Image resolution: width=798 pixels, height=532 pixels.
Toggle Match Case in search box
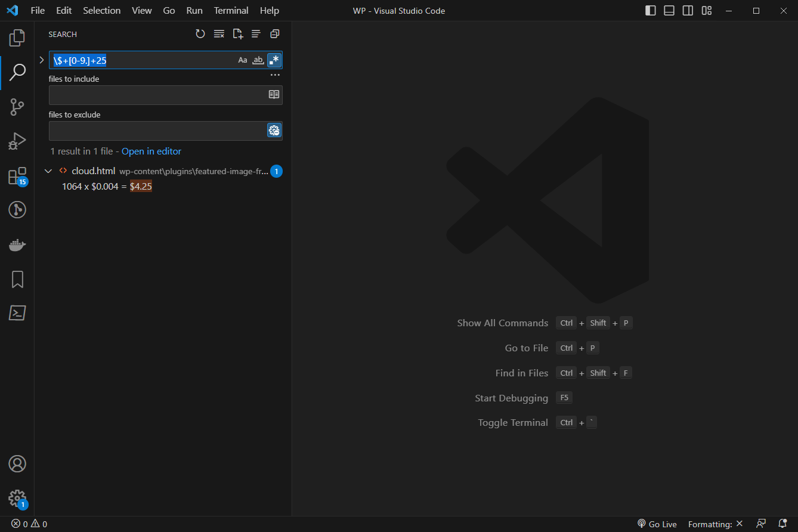coord(243,60)
